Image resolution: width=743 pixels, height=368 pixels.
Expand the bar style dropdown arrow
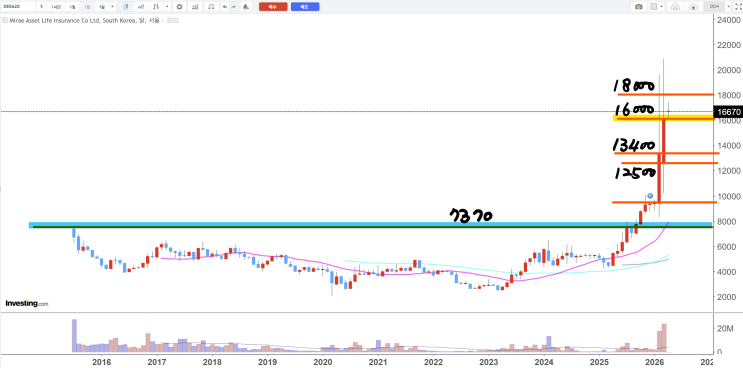click(168, 7)
